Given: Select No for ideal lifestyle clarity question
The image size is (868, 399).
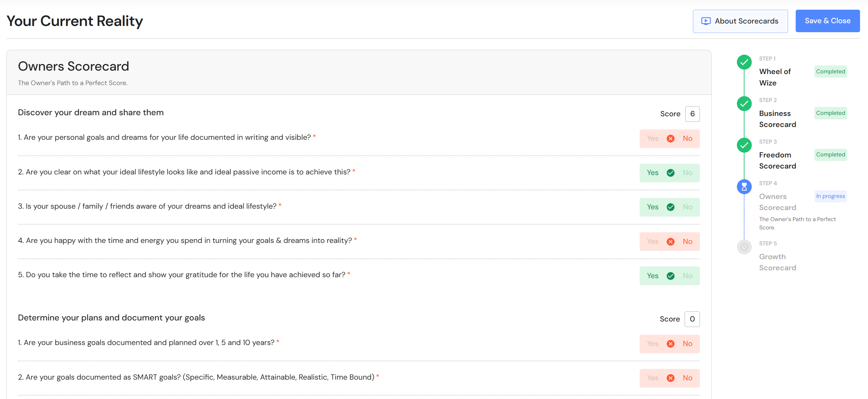Looking at the screenshot, I should coord(687,173).
